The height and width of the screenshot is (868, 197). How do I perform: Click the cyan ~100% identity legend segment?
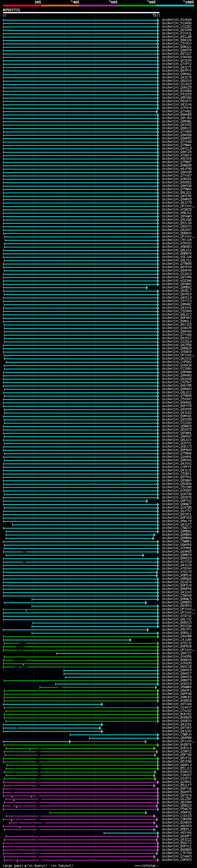pyautogui.click(x=175, y=6)
